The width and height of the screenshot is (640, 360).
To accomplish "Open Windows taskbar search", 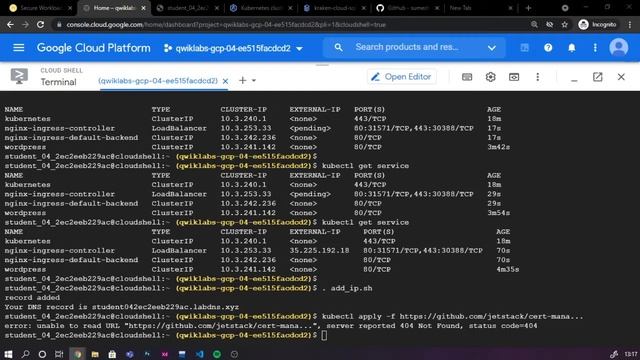I will (25, 354).
